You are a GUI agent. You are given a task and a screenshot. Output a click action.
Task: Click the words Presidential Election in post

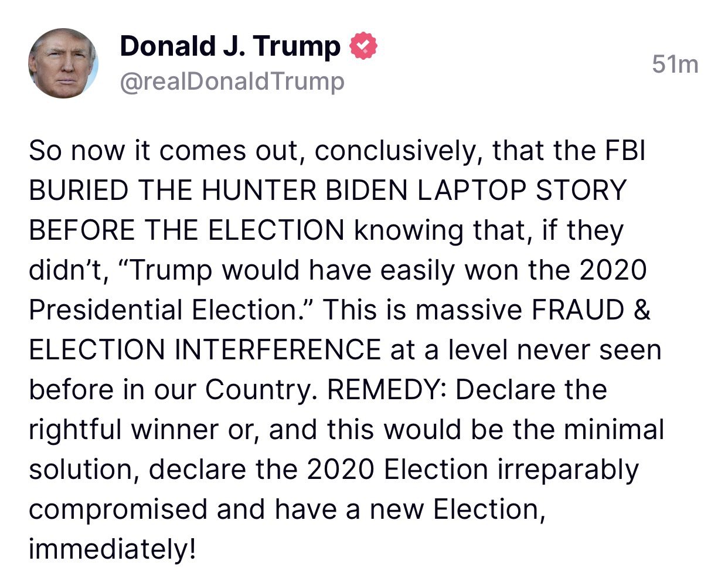coord(163,310)
